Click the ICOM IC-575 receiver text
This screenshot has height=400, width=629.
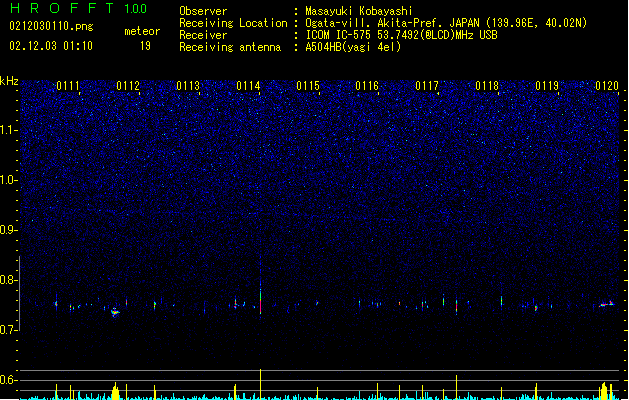coord(402,35)
